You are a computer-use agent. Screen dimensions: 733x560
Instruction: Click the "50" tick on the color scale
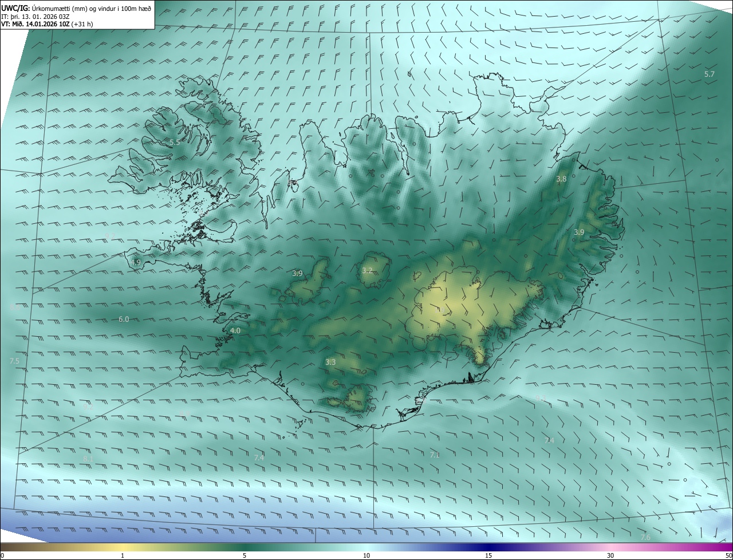tap(728, 555)
